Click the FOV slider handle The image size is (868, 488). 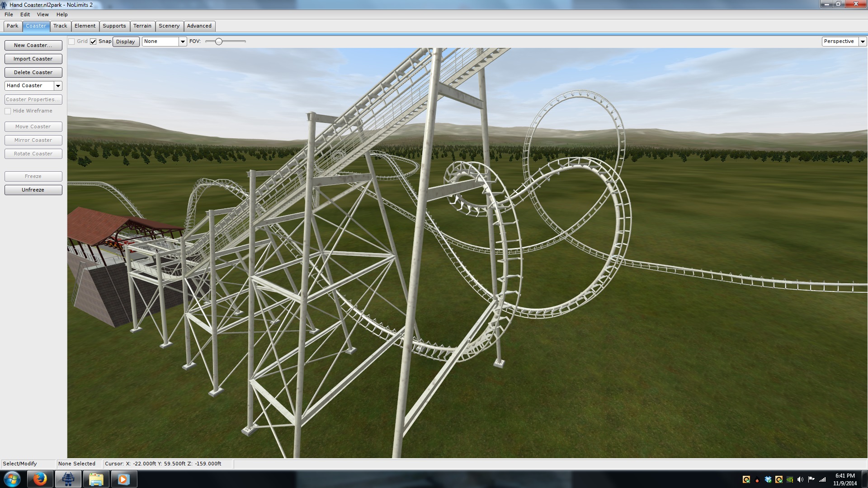pyautogui.click(x=219, y=42)
